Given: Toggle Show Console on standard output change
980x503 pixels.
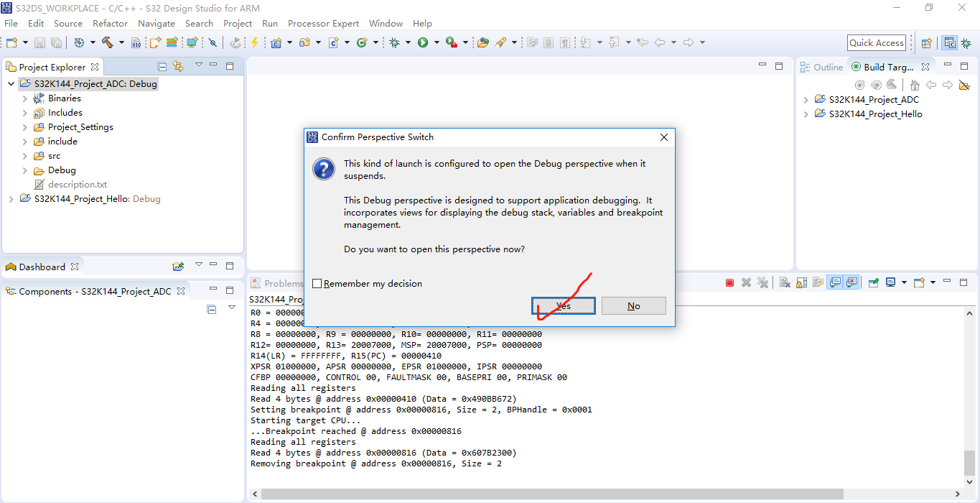Looking at the screenshot, I should (x=835, y=283).
